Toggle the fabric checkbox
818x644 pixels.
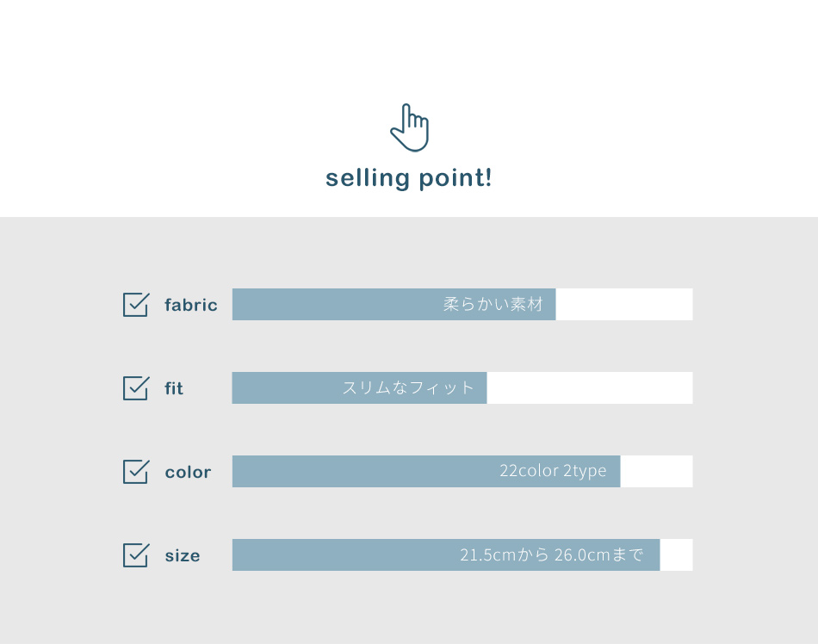click(136, 305)
